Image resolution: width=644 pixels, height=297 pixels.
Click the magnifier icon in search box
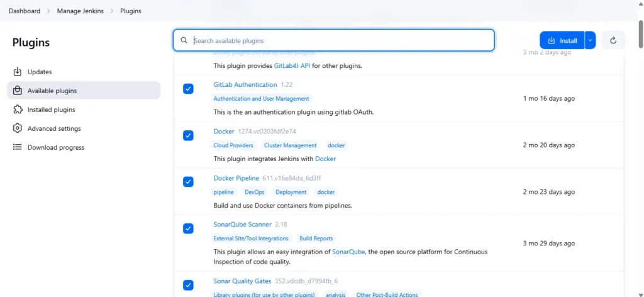184,40
